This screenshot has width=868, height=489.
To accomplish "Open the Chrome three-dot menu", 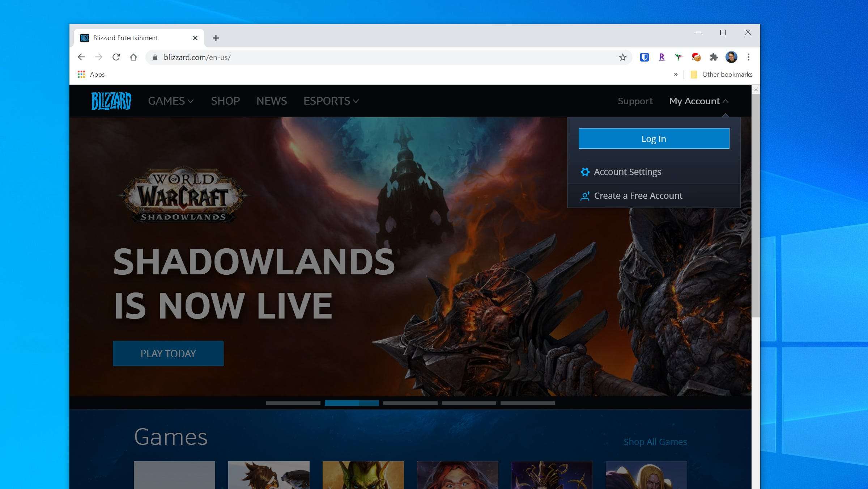I will point(749,57).
